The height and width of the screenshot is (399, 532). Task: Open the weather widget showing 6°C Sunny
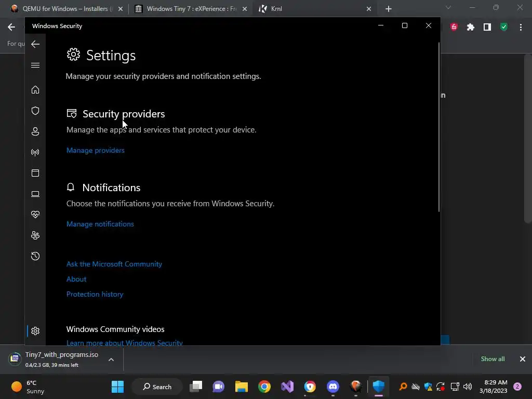tap(28, 387)
